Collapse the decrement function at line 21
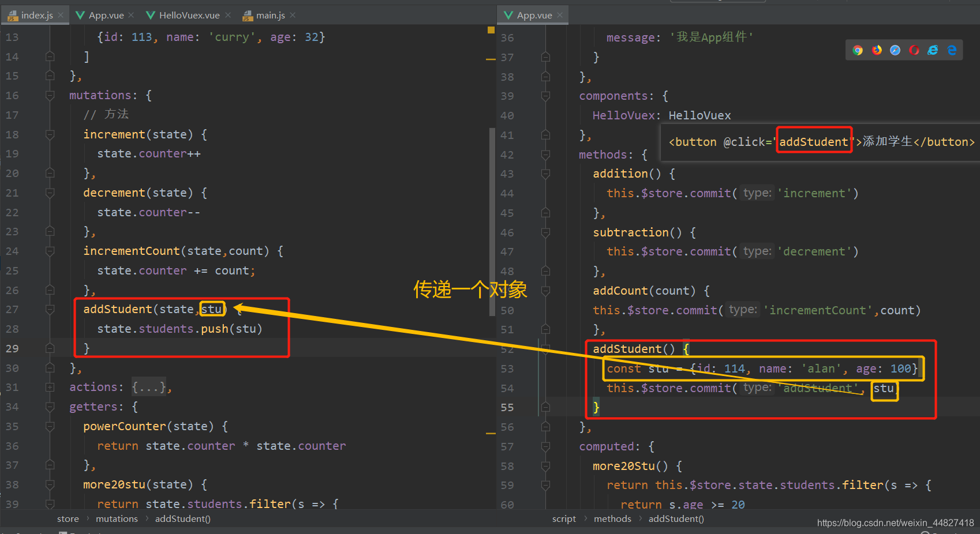 point(50,193)
